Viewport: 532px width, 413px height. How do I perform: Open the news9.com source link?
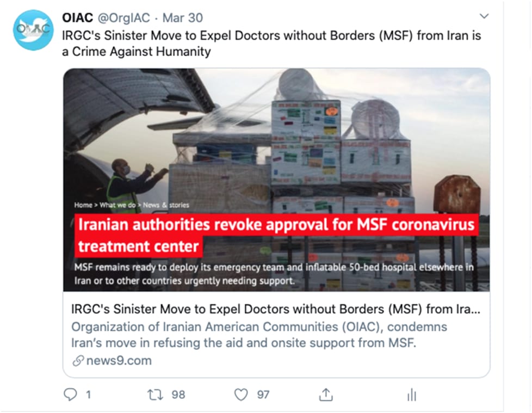(119, 360)
